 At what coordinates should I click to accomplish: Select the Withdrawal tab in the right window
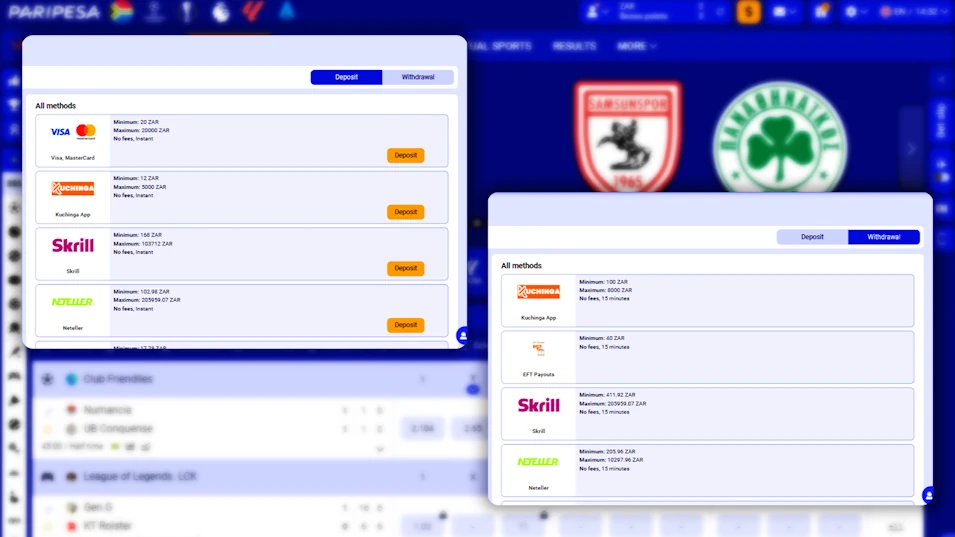pyautogui.click(x=884, y=237)
